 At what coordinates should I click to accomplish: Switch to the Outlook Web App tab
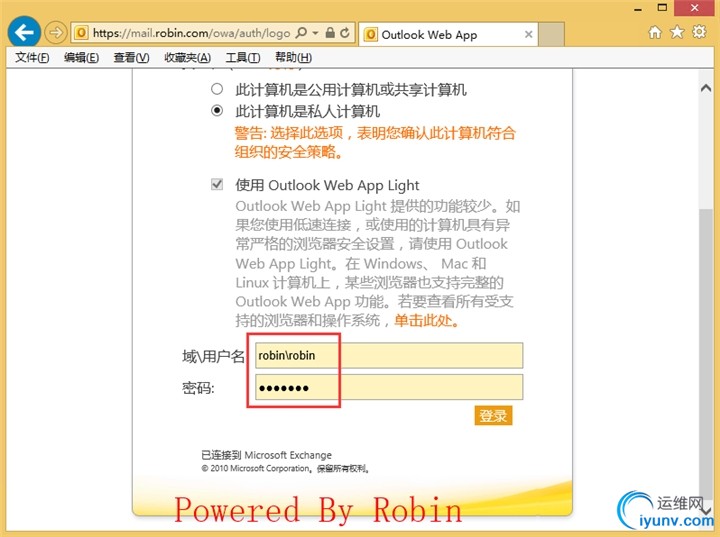coord(448,34)
